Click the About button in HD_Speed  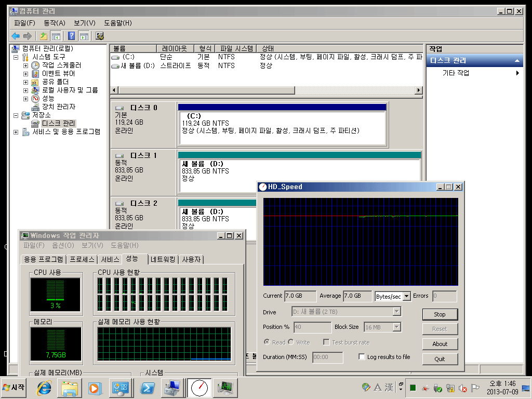(440, 344)
